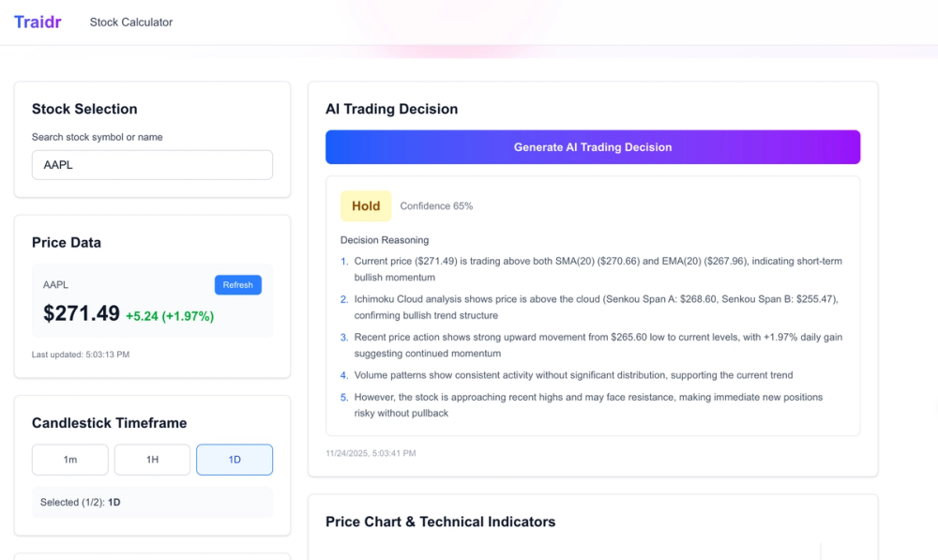Click the yellow Hold recommendation badge
Viewport: 938px width, 560px height.
click(366, 205)
